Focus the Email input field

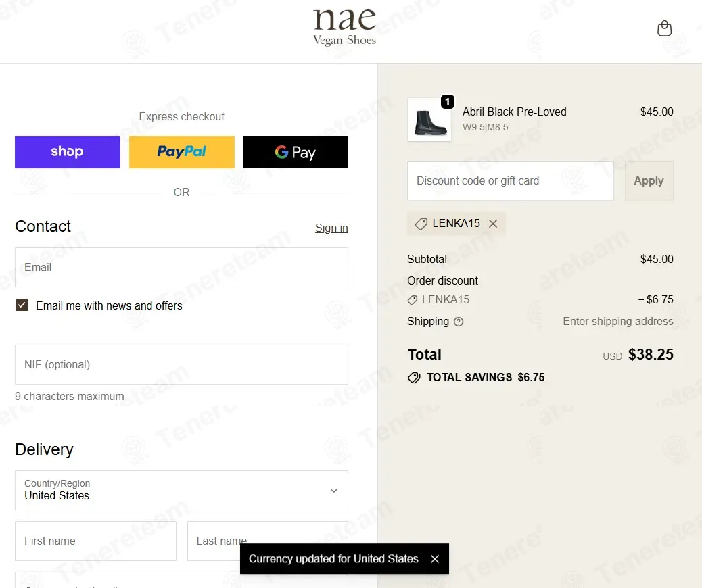coord(181,267)
